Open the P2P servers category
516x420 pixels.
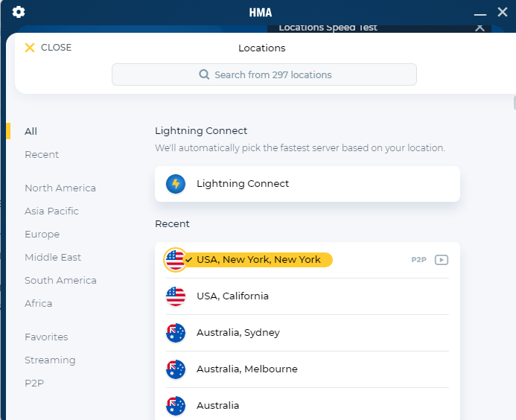coord(34,383)
